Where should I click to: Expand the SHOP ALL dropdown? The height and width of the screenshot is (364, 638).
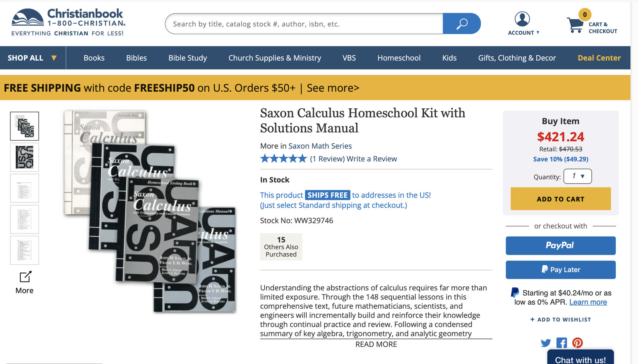[33, 58]
